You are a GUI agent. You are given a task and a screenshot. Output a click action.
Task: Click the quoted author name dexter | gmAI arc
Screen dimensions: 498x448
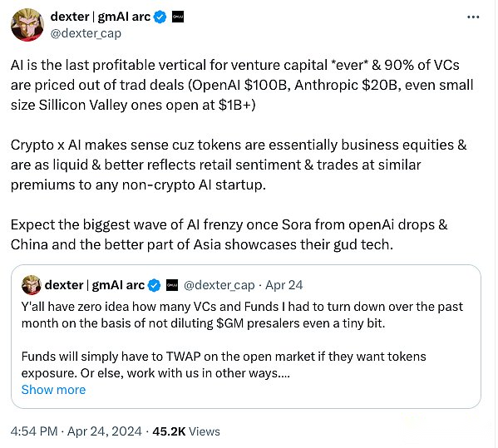tap(95, 285)
